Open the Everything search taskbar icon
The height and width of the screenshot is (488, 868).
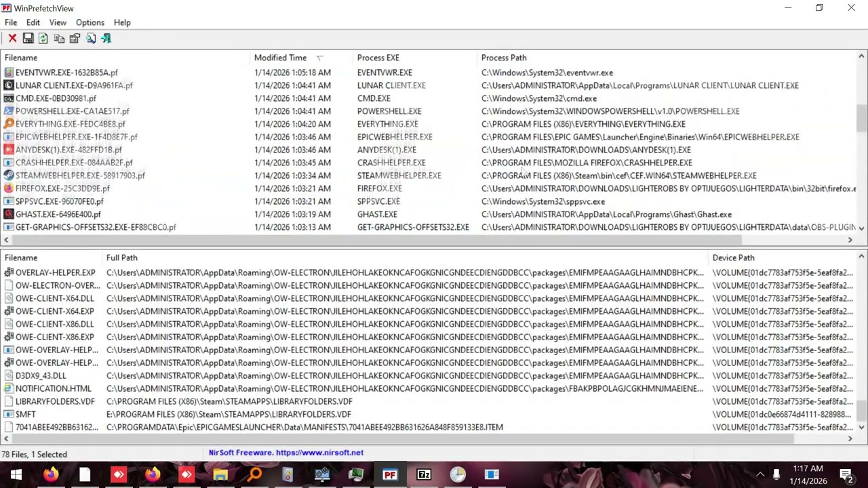coord(254,474)
